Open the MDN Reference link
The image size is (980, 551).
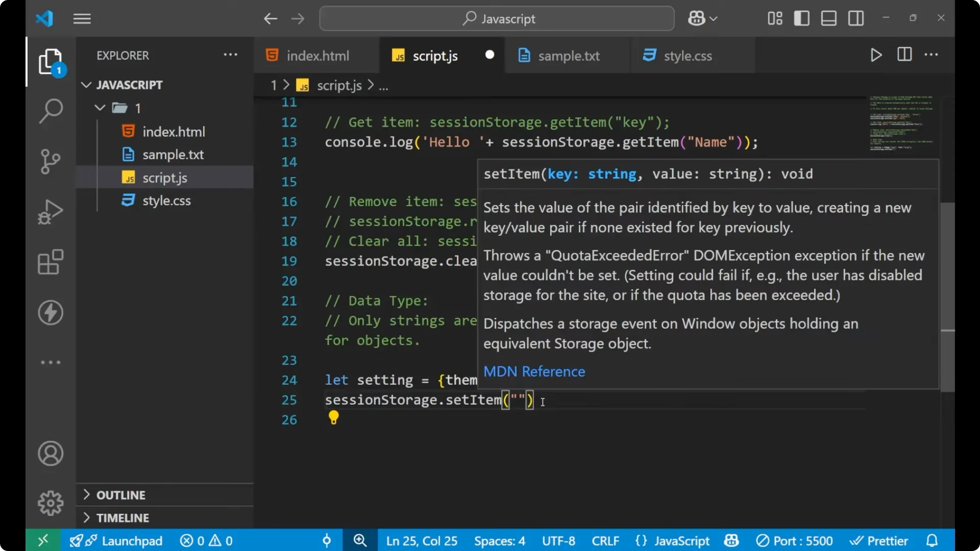tap(534, 371)
